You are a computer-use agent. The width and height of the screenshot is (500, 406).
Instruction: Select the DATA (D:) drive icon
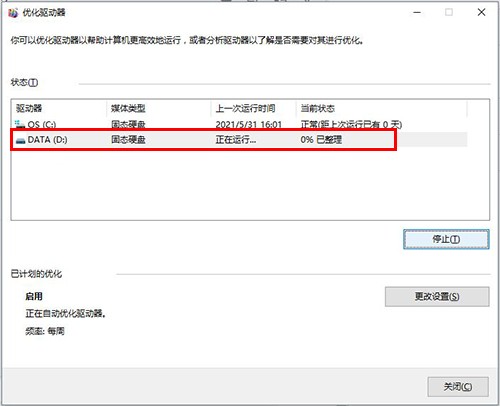pyautogui.click(x=20, y=140)
